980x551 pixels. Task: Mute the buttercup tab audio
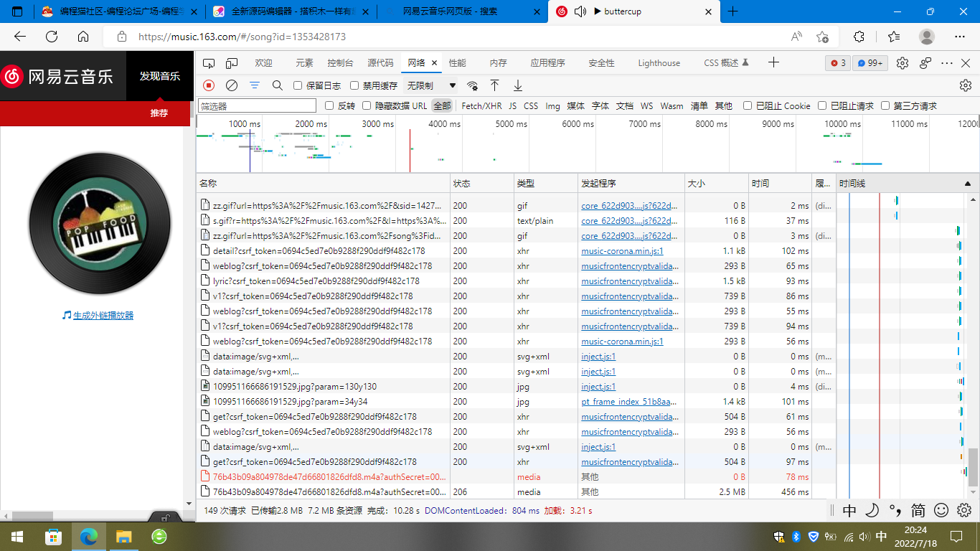pyautogui.click(x=580, y=11)
